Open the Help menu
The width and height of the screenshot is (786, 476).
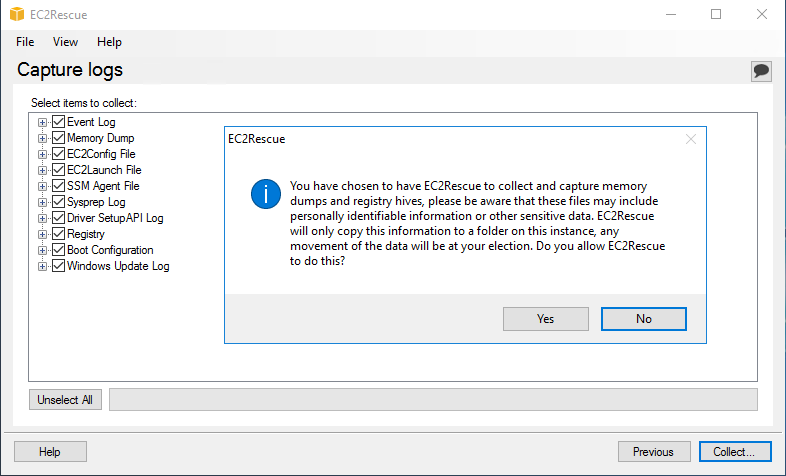(x=109, y=42)
